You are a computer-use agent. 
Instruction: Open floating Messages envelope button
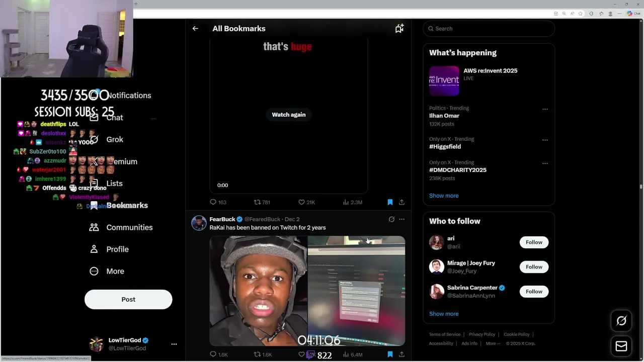tap(621, 346)
